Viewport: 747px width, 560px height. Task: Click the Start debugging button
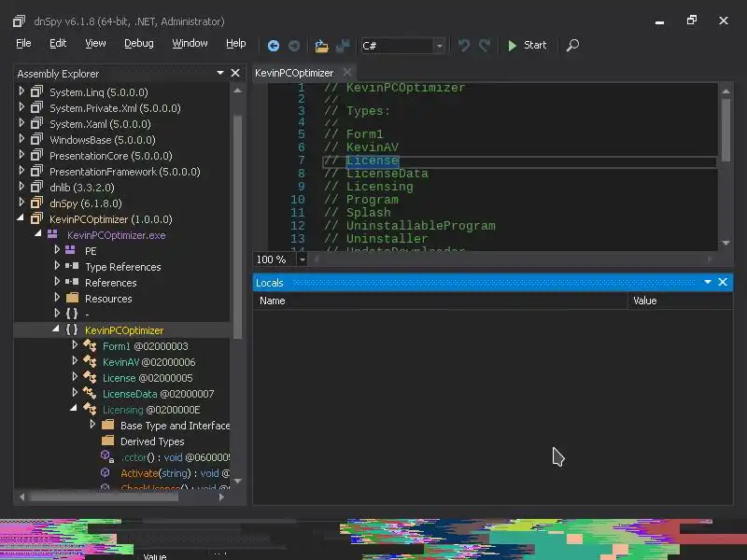tap(527, 45)
